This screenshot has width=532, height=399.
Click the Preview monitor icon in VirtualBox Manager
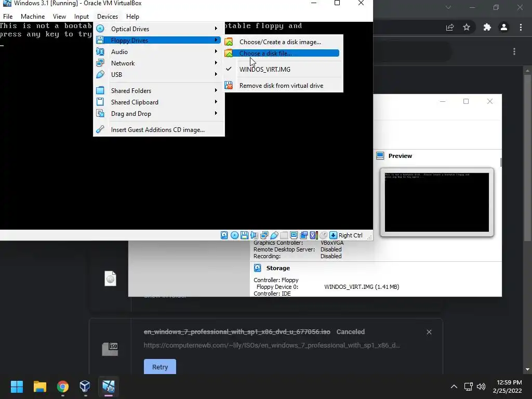(380, 156)
